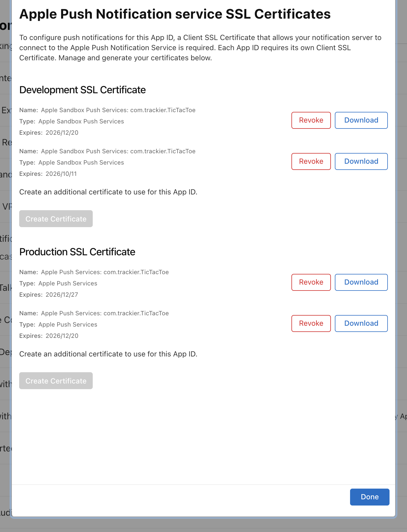
Task: Revoke the Production certificate expiring 2026/12/27
Action: tap(311, 282)
